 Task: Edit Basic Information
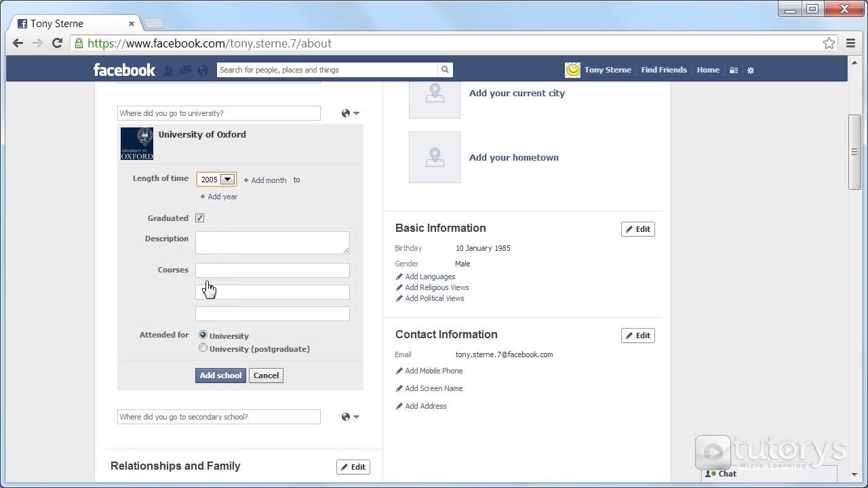point(638,229)
